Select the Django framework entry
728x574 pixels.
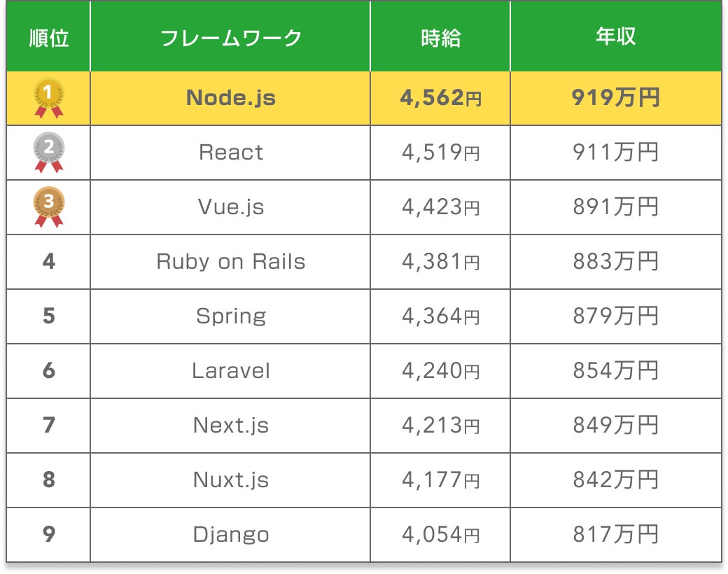[231, 535]
